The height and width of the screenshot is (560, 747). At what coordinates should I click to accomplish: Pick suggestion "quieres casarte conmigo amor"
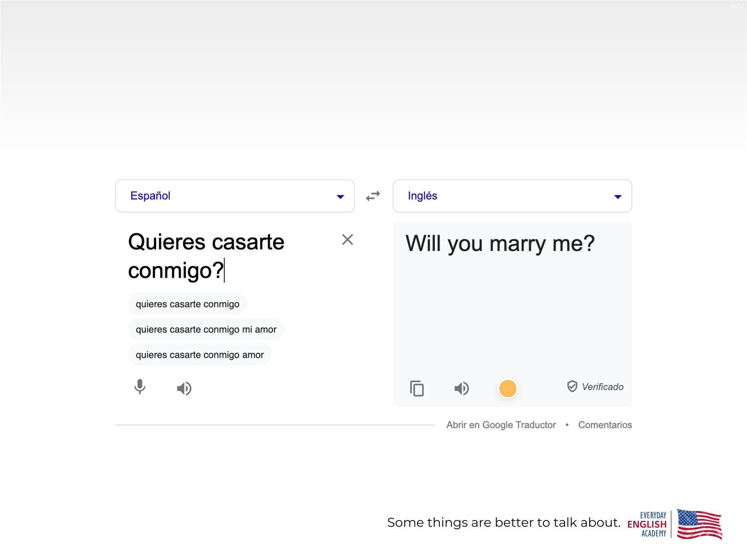click(200, 355)
